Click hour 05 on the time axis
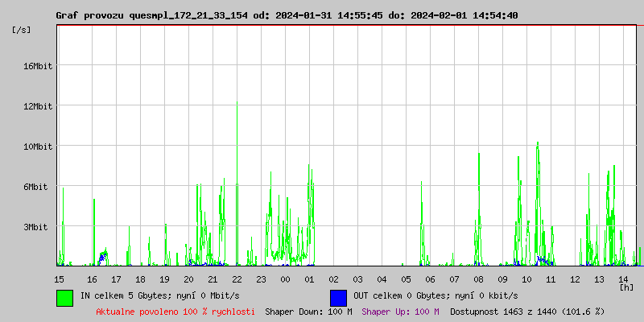This screenshot has width=644, height=322. (x=406, y=279)
